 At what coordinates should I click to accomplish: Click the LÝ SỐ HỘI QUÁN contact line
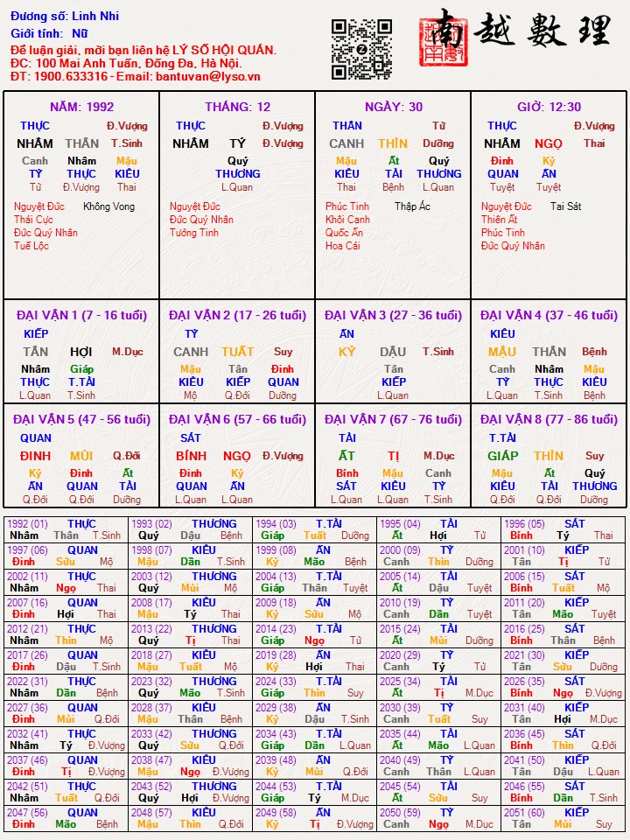tap(143, 51)
